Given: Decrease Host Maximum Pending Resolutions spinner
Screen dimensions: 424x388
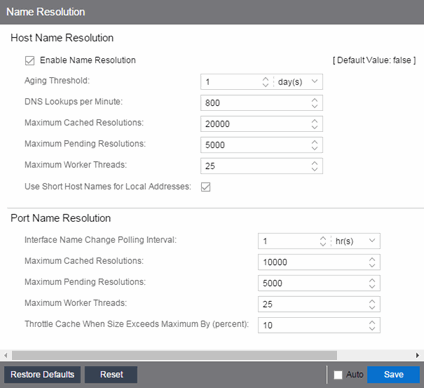Looking at the screenshot, I should click(314, 148).
